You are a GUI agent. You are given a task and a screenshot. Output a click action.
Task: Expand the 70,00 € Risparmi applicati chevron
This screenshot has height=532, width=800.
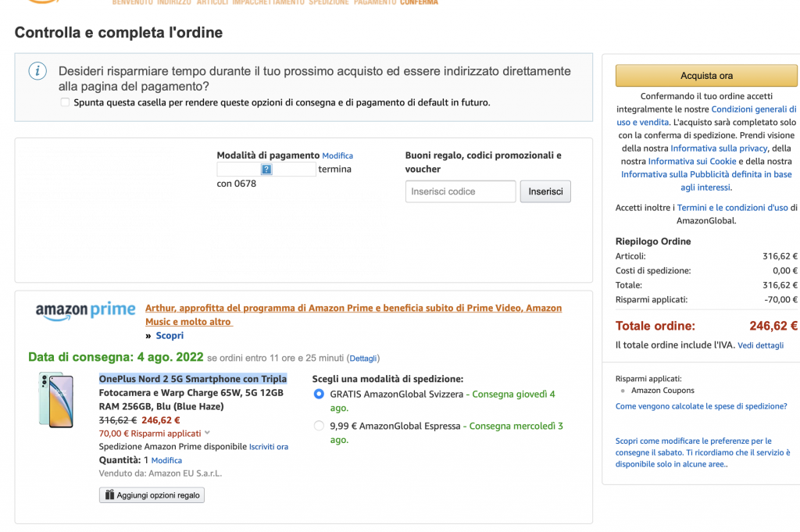click(207, 434)
